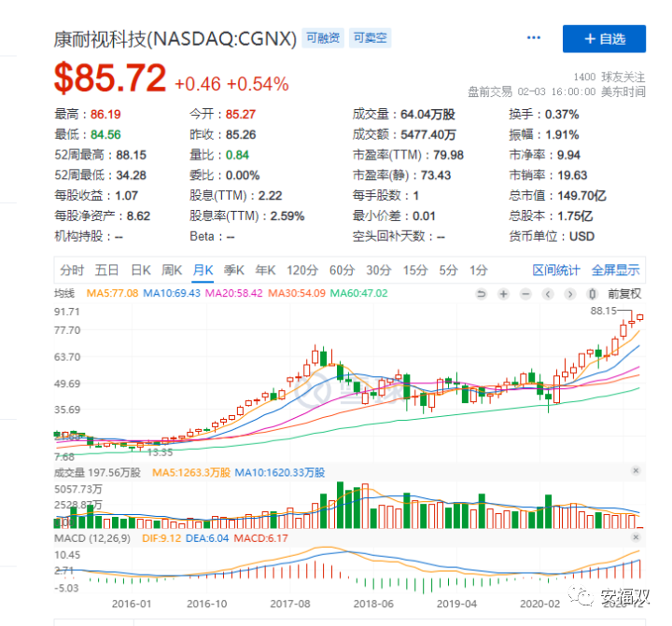
Task: Click the three-dot more options icon
Action: pyautogui.click(x=534, y=37)
